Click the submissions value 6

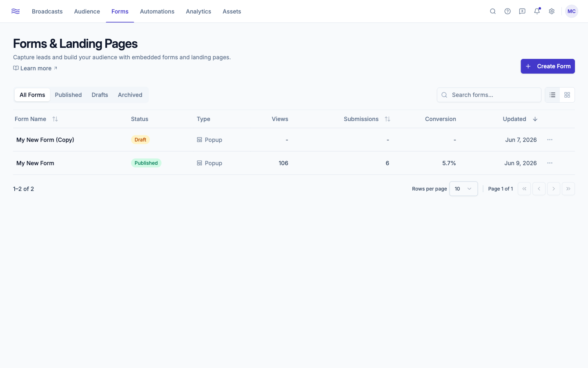click(388, 163)
